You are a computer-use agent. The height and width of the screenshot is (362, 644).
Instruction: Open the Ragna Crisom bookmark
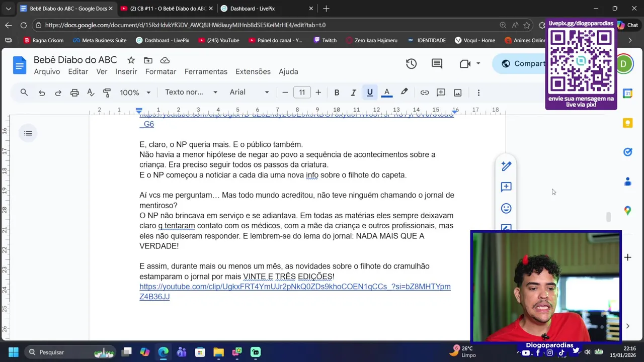point(43,40)
